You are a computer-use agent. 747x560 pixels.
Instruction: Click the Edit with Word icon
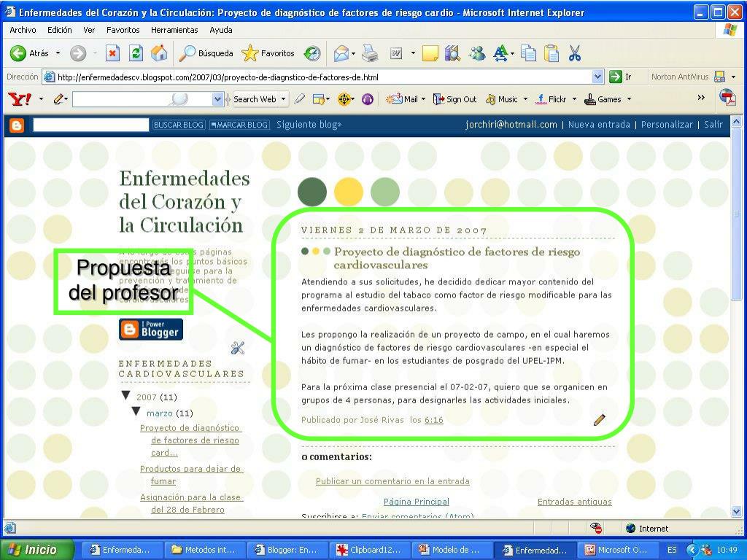point(396,53)
